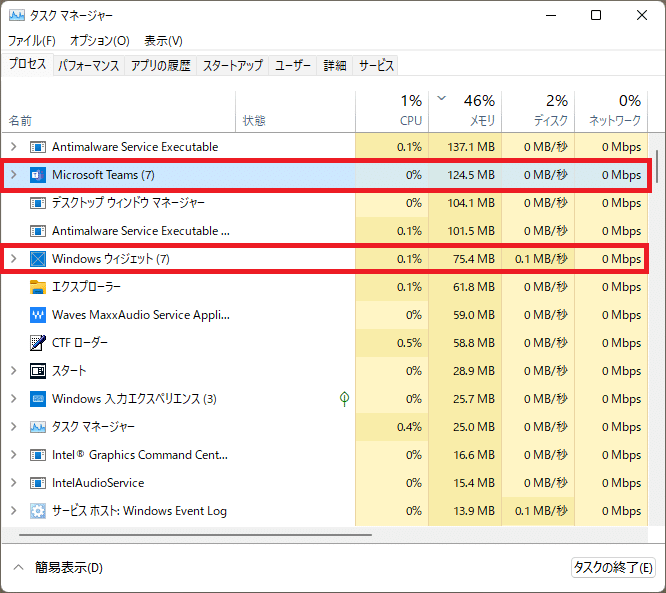666x593 pixels.
Task: Click the 13.9 MB memory value
Action: tap(474, 511)
